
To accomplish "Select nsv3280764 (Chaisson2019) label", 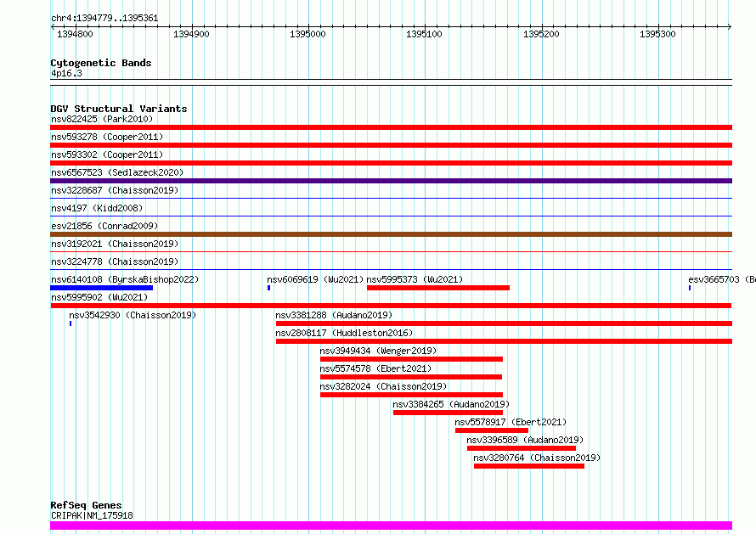I will pyautogui.click(x=537, y=458).
